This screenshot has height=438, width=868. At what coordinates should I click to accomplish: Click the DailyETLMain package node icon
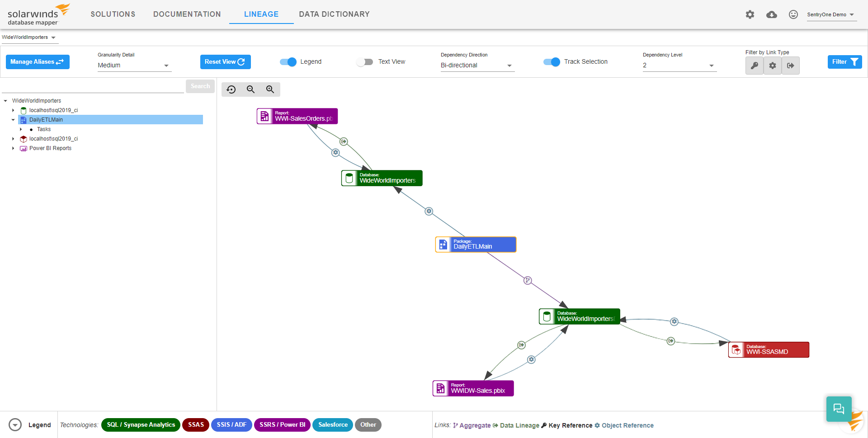443,245
